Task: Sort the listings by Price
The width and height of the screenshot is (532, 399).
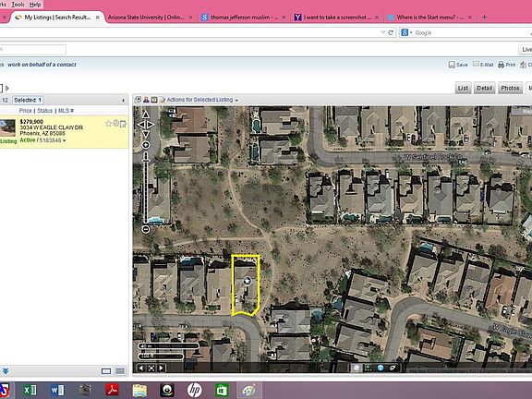Action: point(25,111)
